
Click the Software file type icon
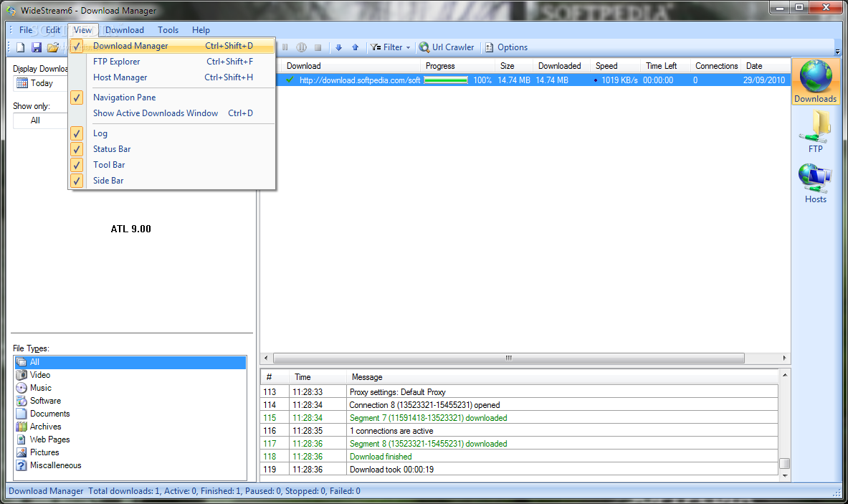click(22, 401)
